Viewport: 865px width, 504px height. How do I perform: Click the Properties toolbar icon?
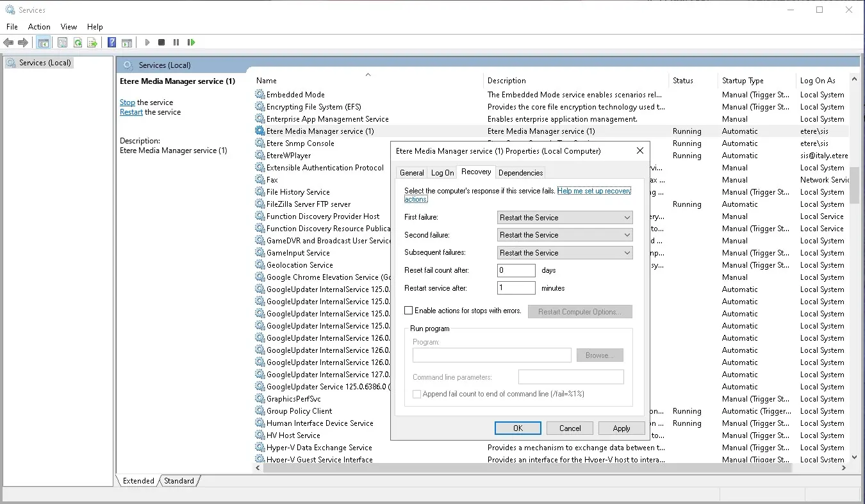62,42
